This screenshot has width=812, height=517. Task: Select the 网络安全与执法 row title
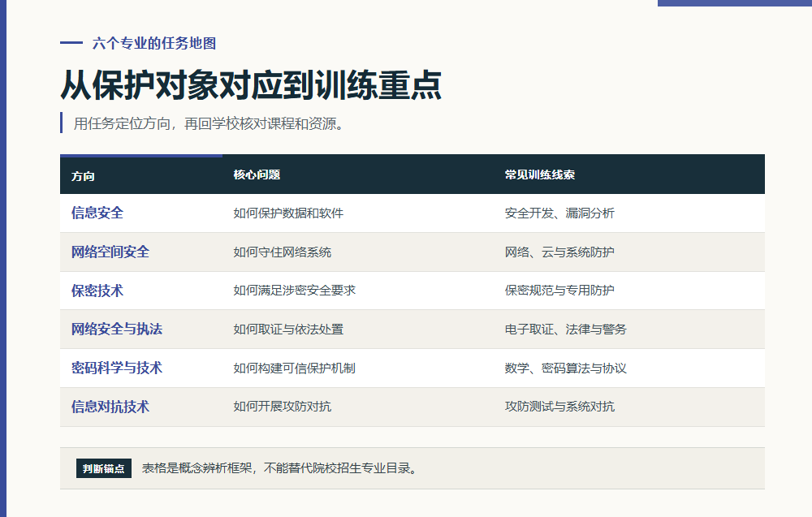tap(117, 330)
